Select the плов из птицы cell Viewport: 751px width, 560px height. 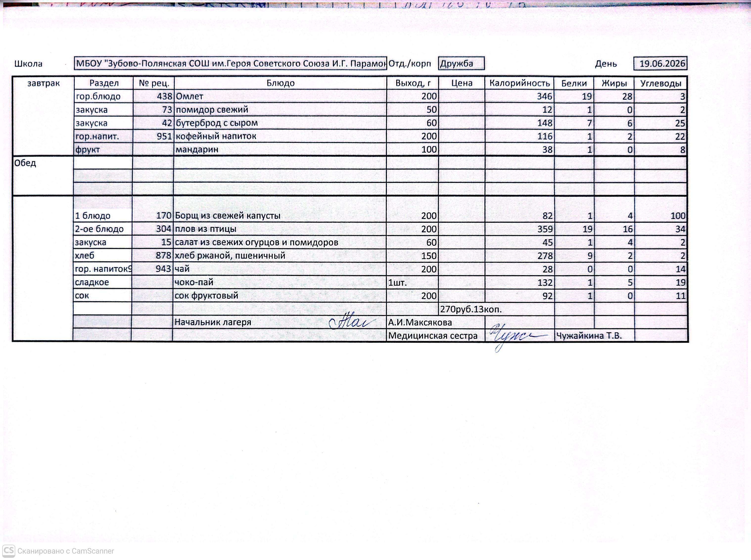[280, 229]
